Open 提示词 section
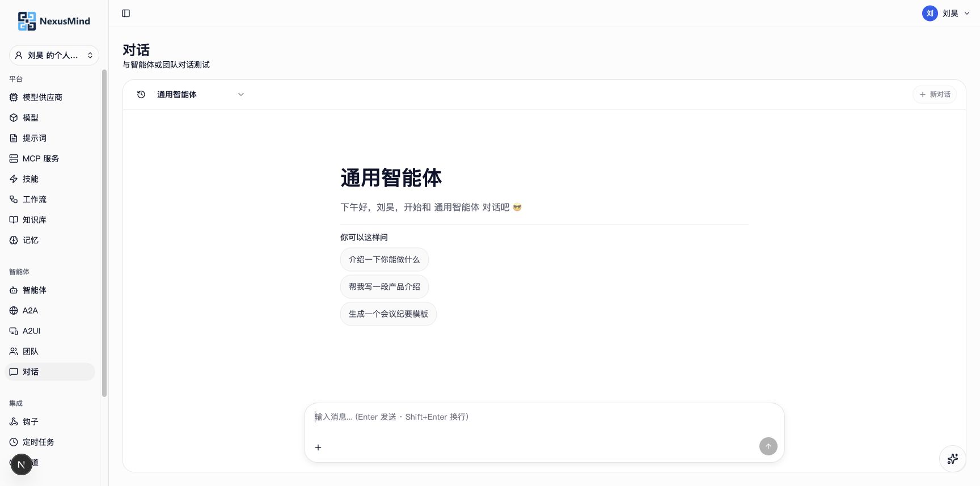The image size is (980, 486). (50, 138)
